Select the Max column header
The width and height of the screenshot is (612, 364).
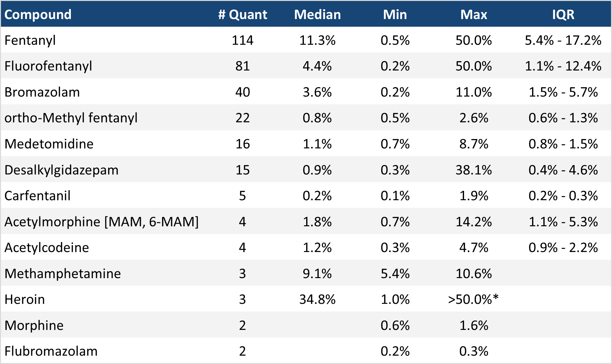473,14
